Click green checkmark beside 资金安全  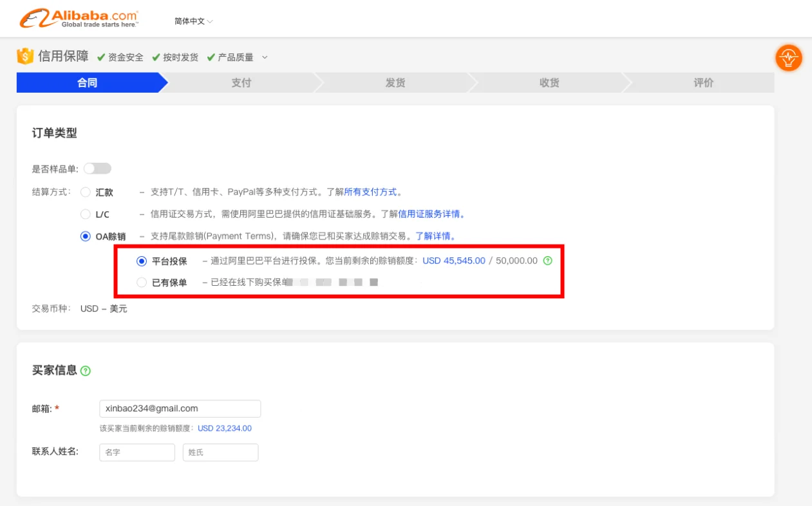pos(101,57)
